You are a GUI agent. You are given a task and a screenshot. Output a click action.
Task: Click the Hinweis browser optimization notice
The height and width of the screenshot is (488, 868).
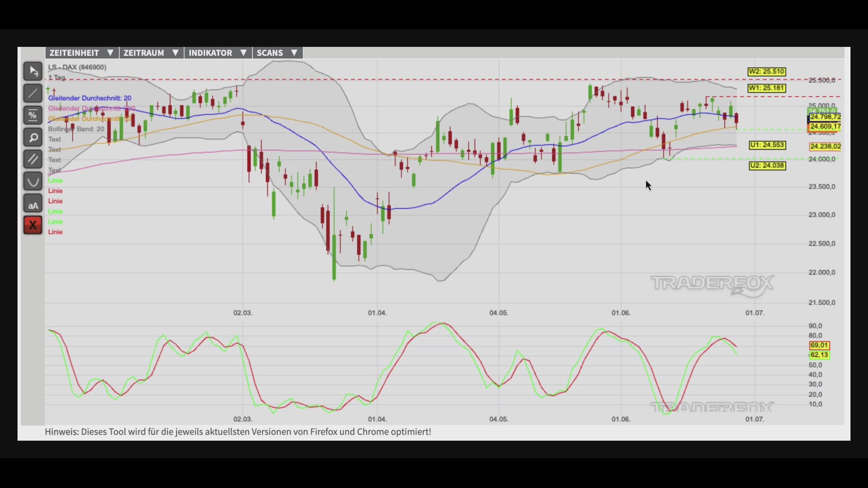coord(238,432)
